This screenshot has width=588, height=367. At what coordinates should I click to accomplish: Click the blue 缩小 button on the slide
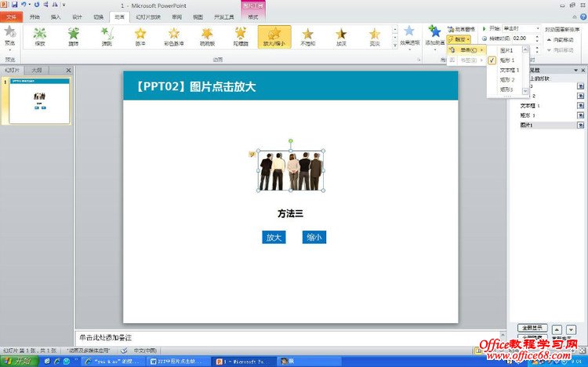314,237
